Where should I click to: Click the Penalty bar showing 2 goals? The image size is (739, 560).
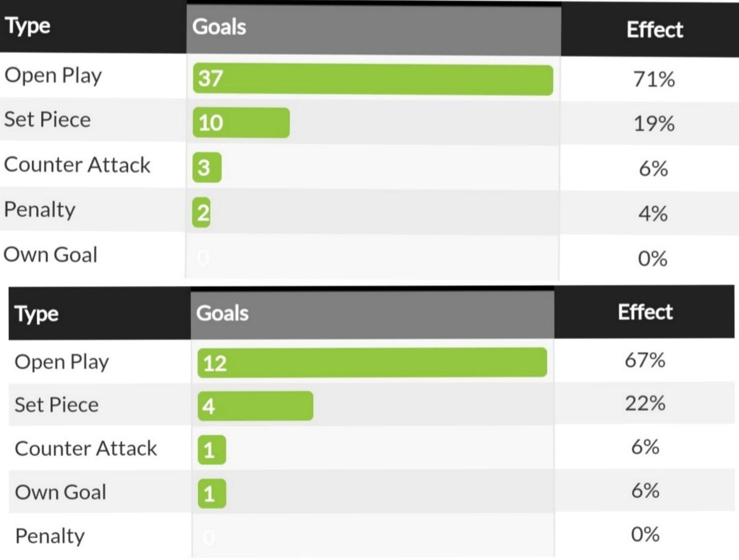click(x=201, y=212)
